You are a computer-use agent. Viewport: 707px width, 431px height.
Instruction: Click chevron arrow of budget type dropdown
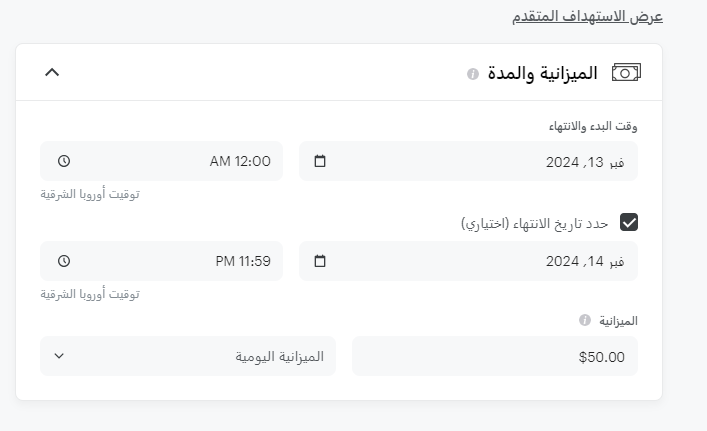[59, 356]
